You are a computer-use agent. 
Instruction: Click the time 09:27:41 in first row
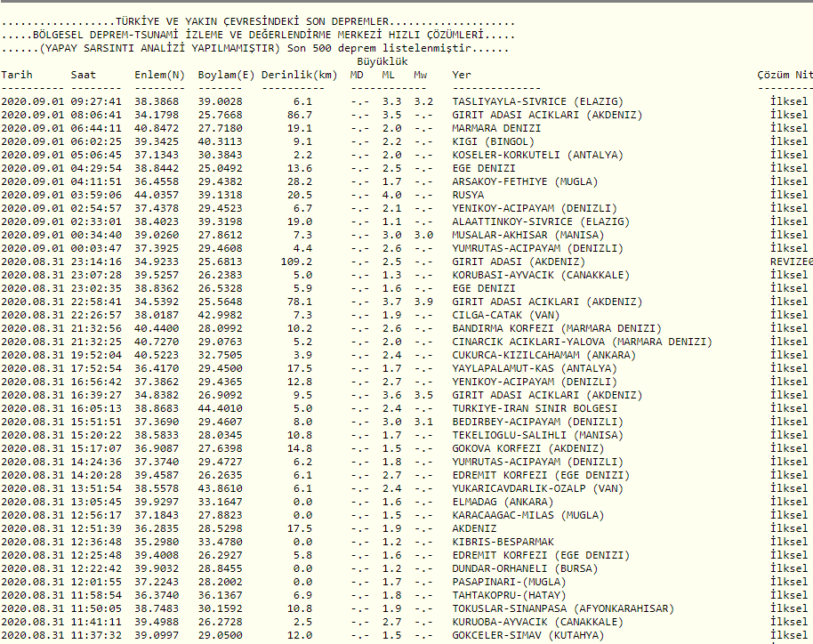point(96,101)
